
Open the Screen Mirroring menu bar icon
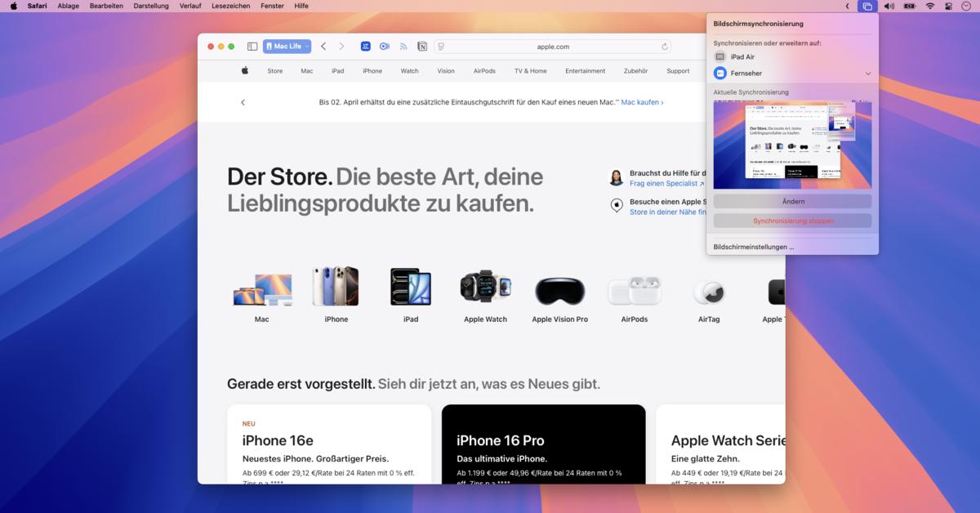coord(867,6)
